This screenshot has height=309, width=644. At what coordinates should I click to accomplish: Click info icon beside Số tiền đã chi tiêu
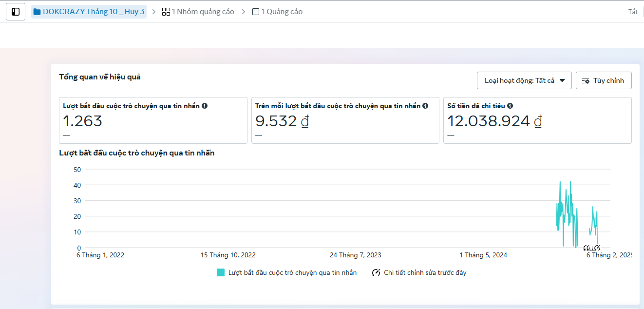pyautogui.click(x=510, y=106)
